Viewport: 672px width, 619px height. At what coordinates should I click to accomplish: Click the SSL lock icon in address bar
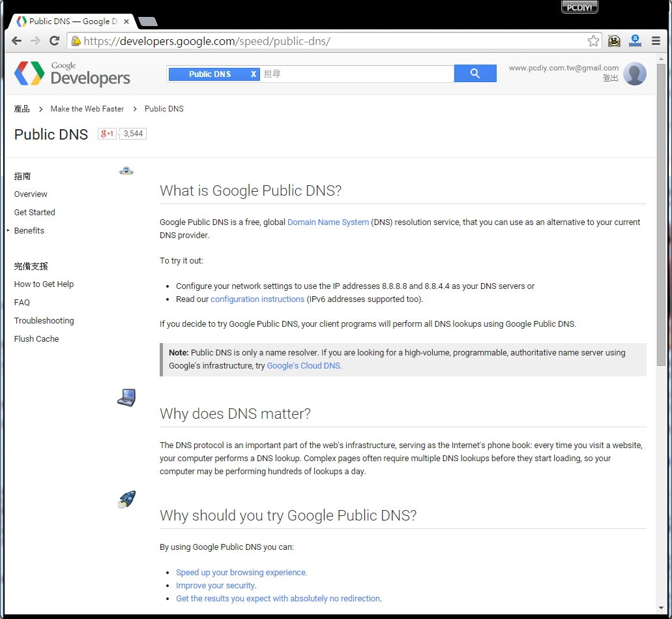click(76, 40)
